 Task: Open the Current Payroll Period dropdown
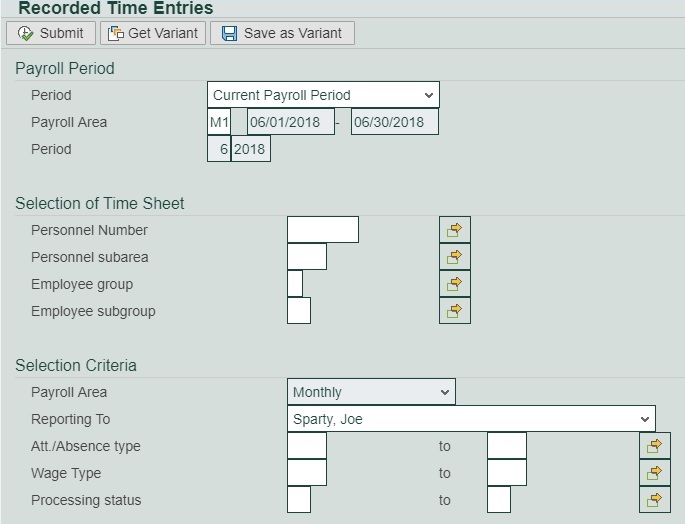pyautogui.click(x=323, y=95)
